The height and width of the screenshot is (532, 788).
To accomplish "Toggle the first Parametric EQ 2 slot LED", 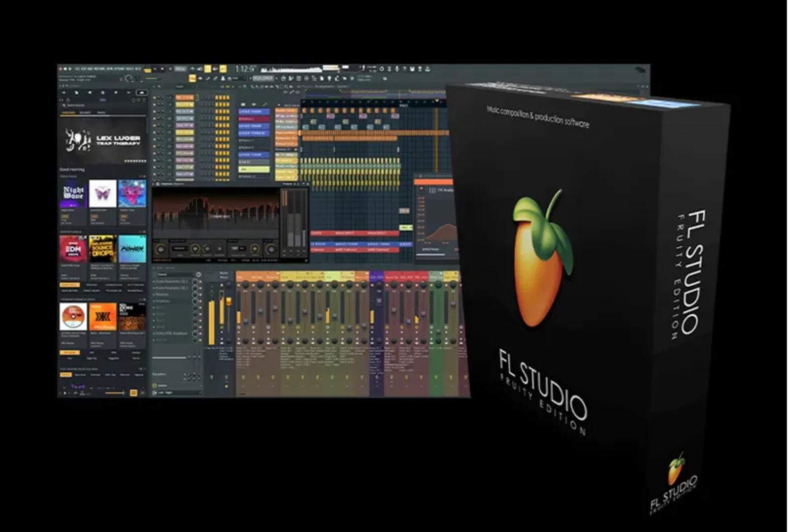I will pyautogui.click(x=200, y=282).
